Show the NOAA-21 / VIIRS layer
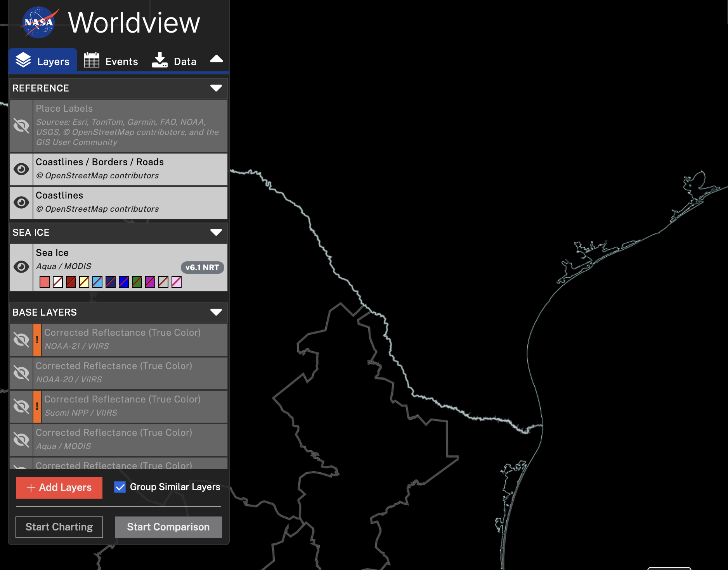 (21, 340)
